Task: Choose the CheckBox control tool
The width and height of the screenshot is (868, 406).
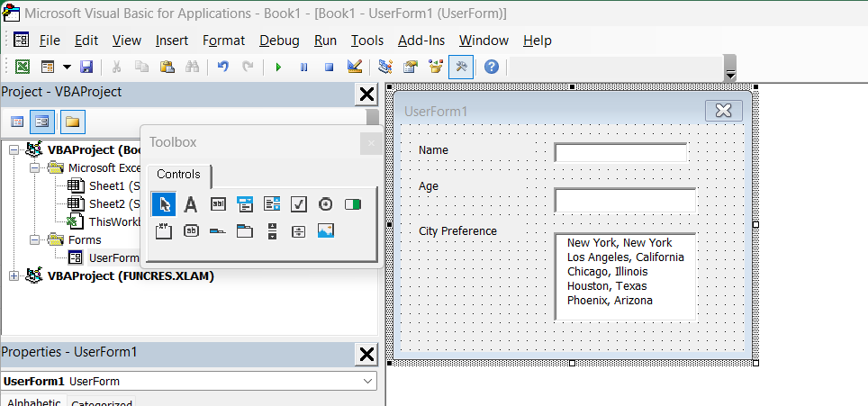Action: pos(299,204)
